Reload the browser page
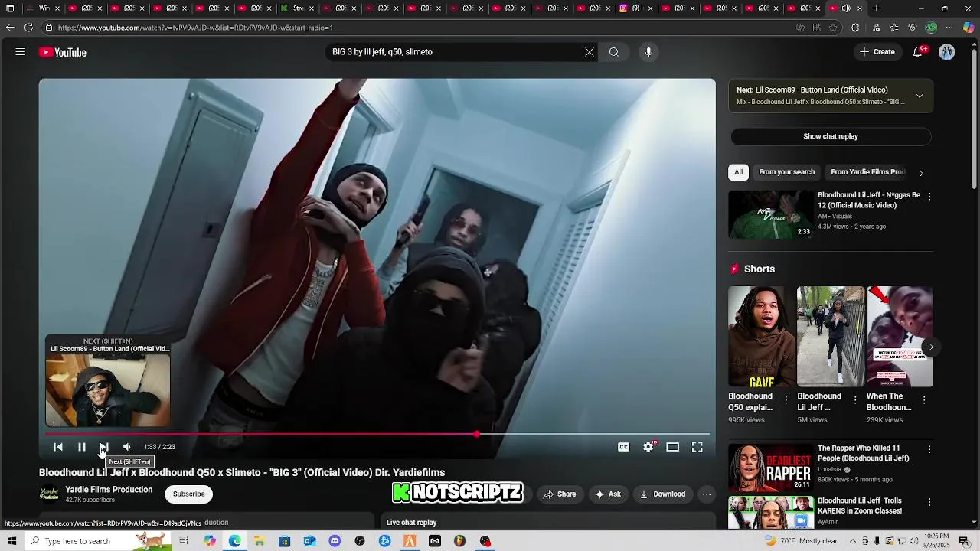This screenshot has height=551, width=980. [28, 28]
